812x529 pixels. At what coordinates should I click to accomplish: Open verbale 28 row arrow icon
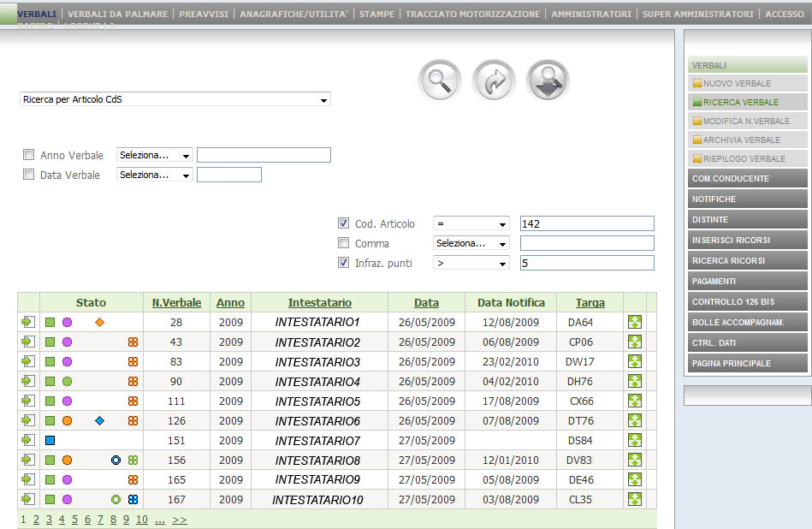click(28, 322)
